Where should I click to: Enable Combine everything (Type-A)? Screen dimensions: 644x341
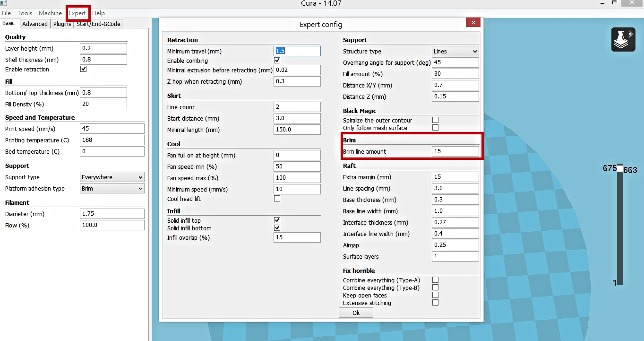coord(436,280)
